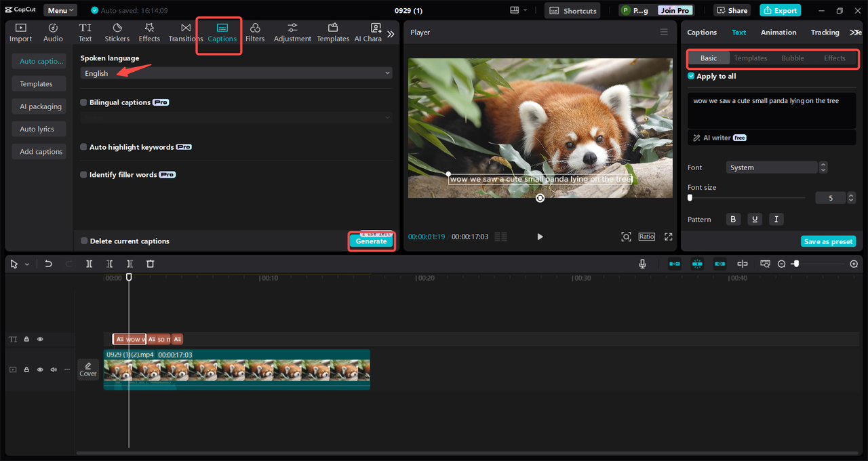Open the player hamburger menu

[x=664, y=32]
